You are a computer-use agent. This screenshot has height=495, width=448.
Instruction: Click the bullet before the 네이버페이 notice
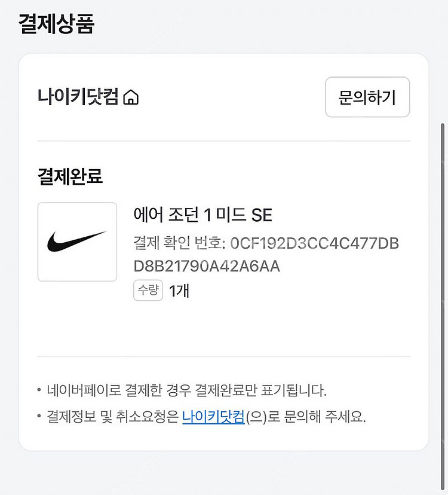[39, 392]
